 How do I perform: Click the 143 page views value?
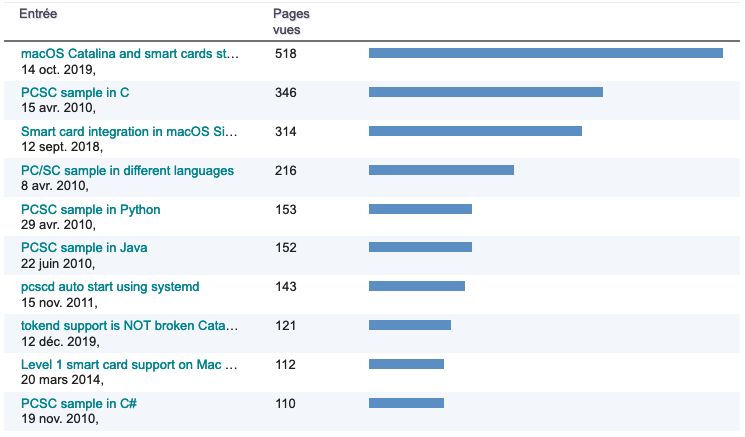(286, 287)
